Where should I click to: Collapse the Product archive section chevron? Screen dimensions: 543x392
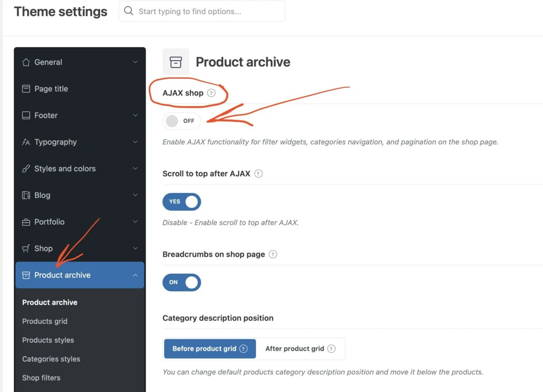click(x=135, y=275)
